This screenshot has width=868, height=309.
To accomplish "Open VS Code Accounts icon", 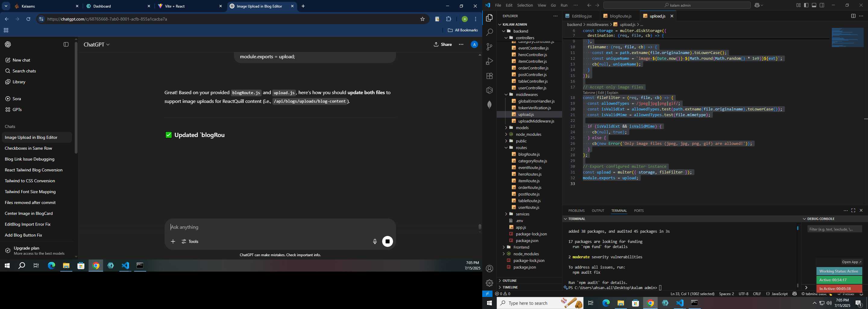I will point(489,269).
